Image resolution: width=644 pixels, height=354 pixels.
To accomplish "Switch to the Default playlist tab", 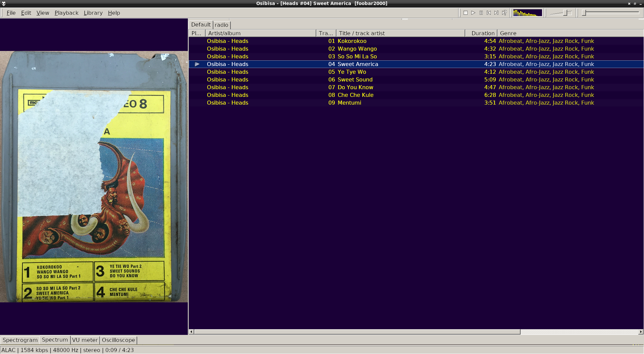I will coord(201,25).
